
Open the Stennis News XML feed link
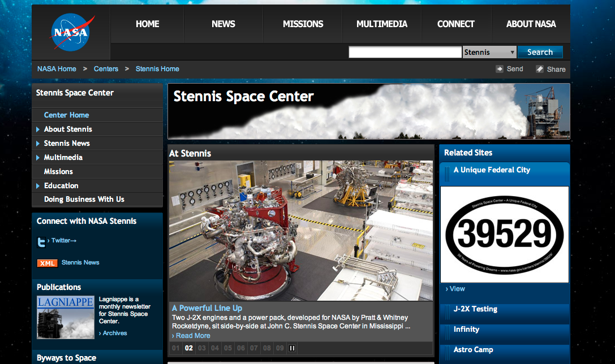(x=80, y=262)
